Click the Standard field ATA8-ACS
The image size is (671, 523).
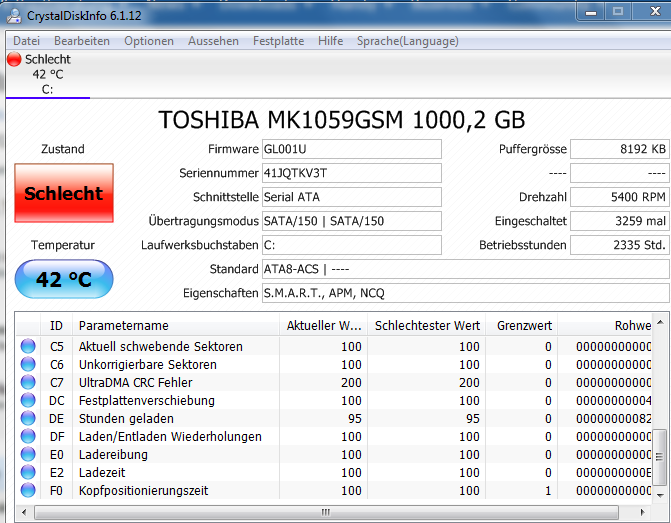466,269
